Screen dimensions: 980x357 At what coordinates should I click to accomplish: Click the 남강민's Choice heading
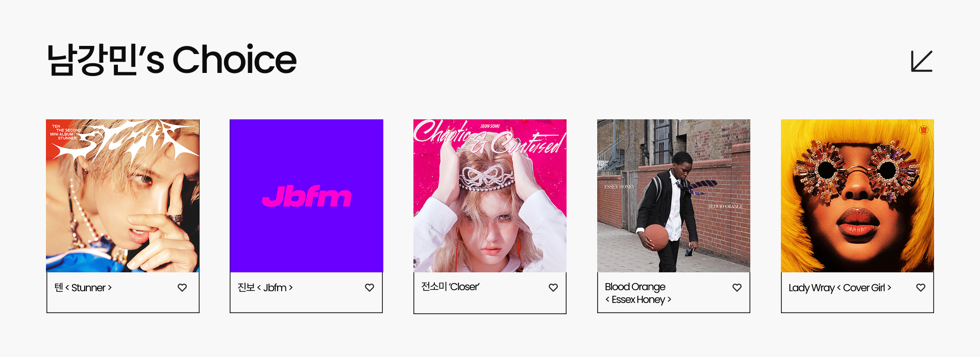[x=171, y=60]
